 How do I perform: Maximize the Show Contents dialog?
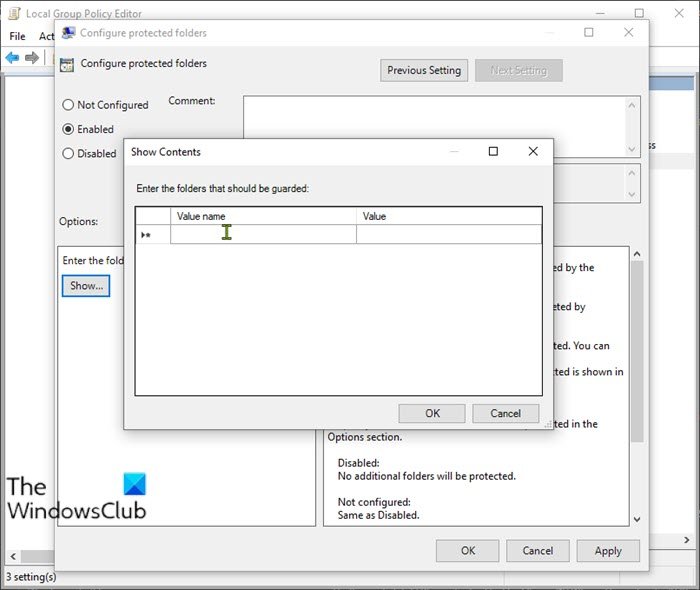point(493,152)
